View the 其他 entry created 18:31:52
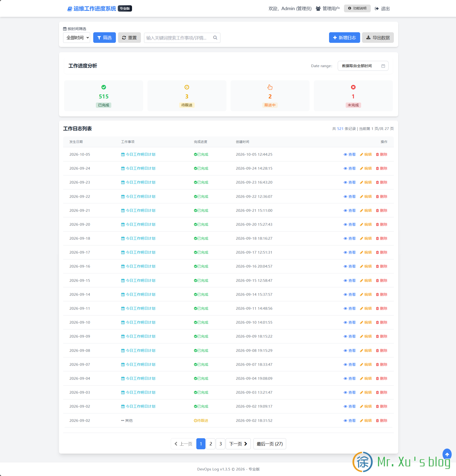The image size is (456, 476). pyautogui.click(x=350, y=421)
